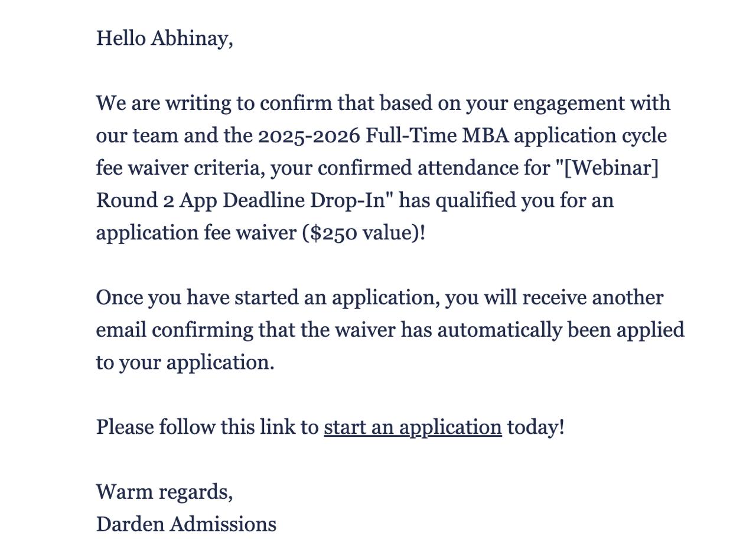
Task: Click the "Darden Admissions" signature
Action: click(x=186, y=524)
